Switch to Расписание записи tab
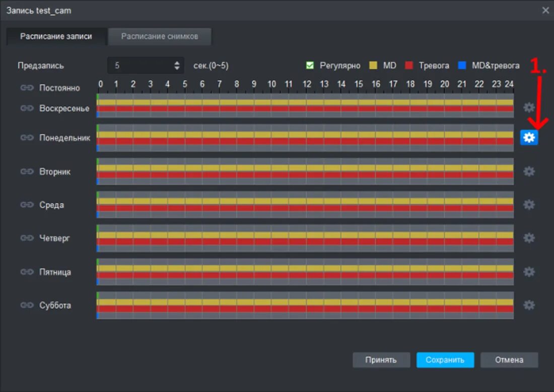 coord(56,36)
